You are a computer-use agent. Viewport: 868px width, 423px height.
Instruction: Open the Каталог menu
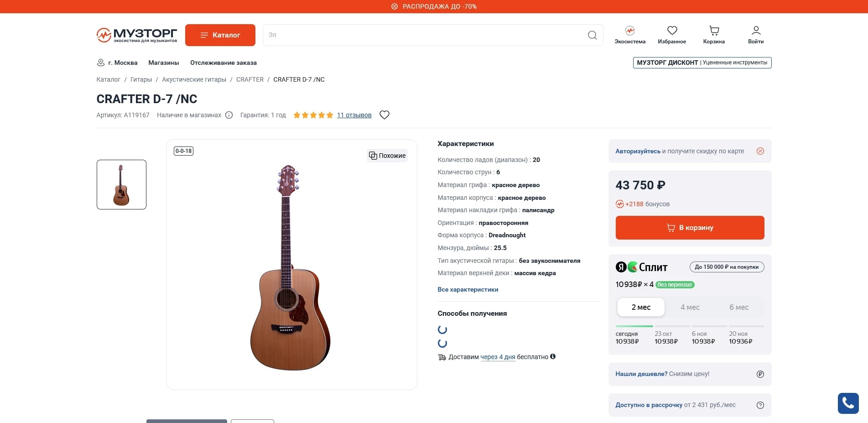click(220, 35)
